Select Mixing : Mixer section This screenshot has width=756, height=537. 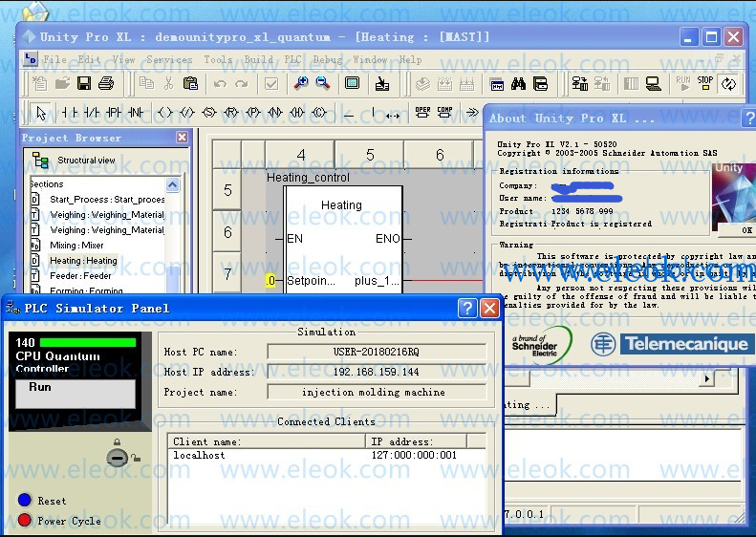76,246
